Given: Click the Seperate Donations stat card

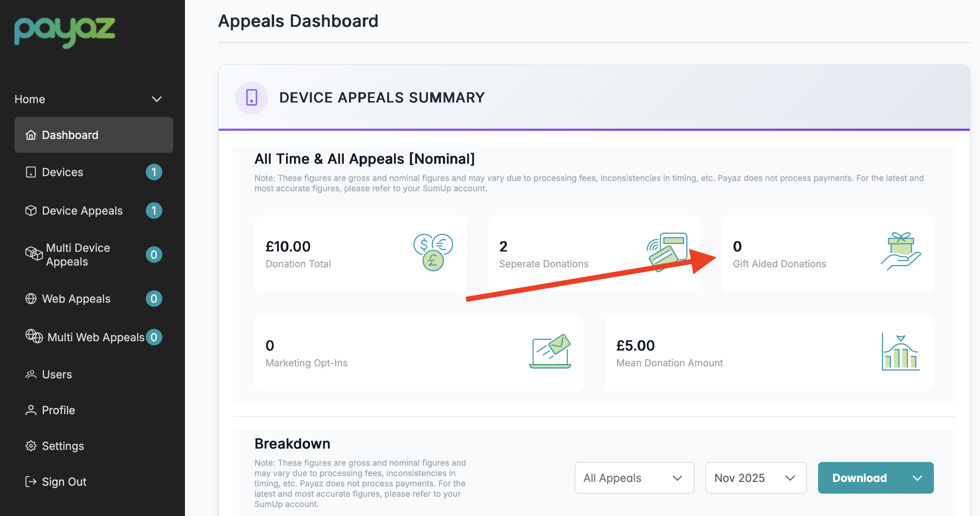Looking at the screenshot, I should coord(594,254).
